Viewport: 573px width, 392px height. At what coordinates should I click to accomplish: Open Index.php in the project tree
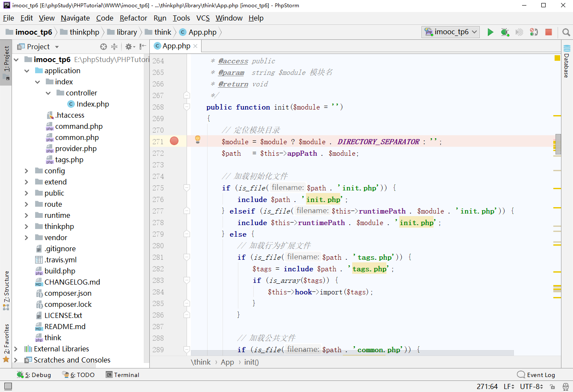pyautogui.click(x=92, y=104)
